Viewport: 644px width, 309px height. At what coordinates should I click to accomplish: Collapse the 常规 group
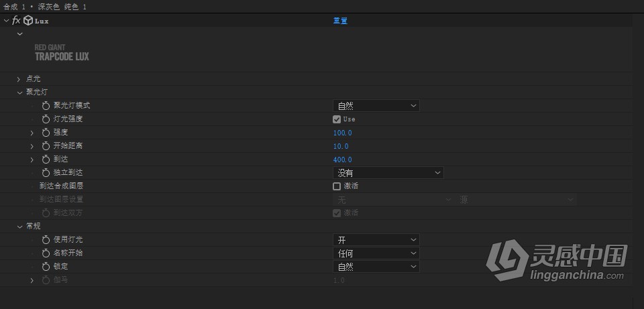point(19,227)
